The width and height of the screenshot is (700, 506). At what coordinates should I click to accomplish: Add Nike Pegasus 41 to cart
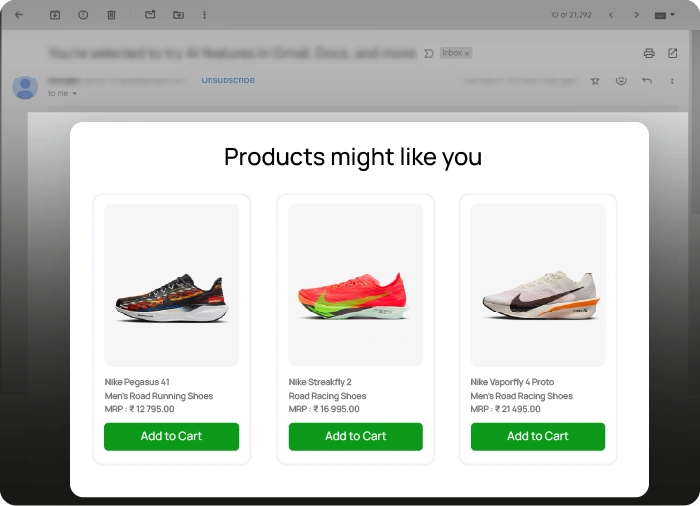point(171,436)
